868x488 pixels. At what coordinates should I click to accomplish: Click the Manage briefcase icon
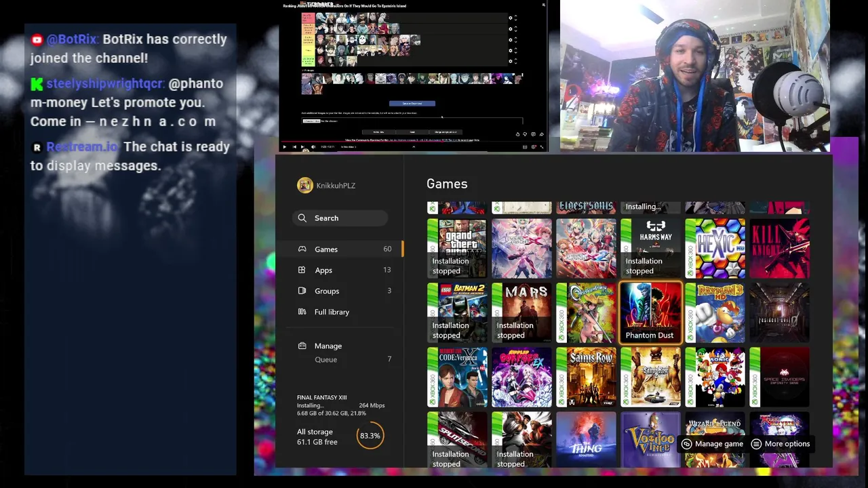tap(302, 346)
